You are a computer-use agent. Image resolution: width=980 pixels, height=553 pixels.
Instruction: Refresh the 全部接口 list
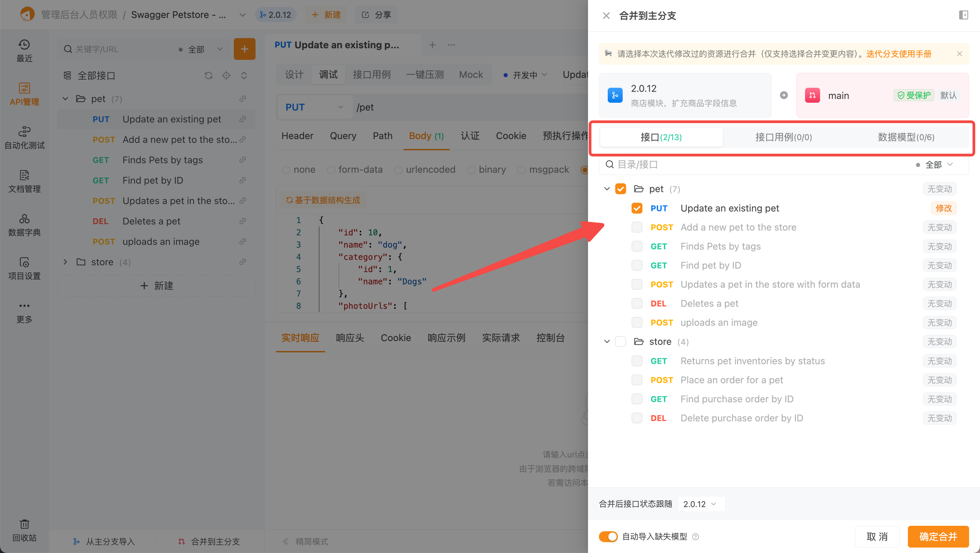[209, 75]
